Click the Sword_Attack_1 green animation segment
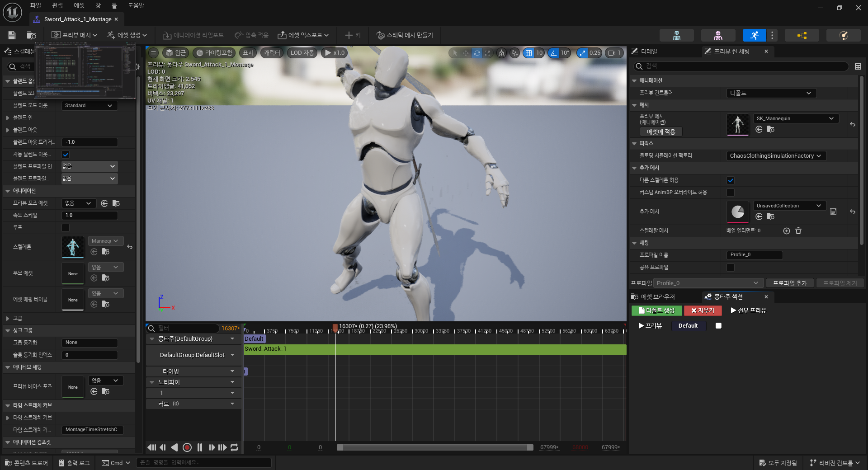 pyautogui.click(x=435, y=349)
